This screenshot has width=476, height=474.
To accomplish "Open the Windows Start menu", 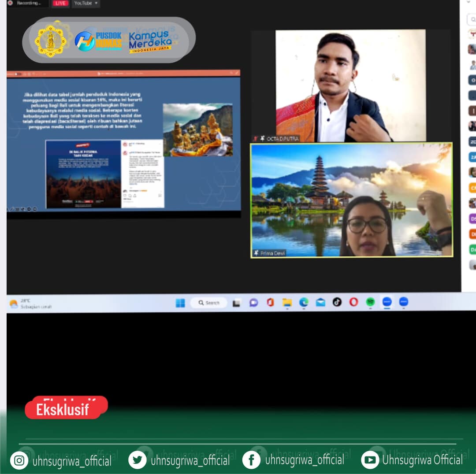I will click(x=180, y=303).
